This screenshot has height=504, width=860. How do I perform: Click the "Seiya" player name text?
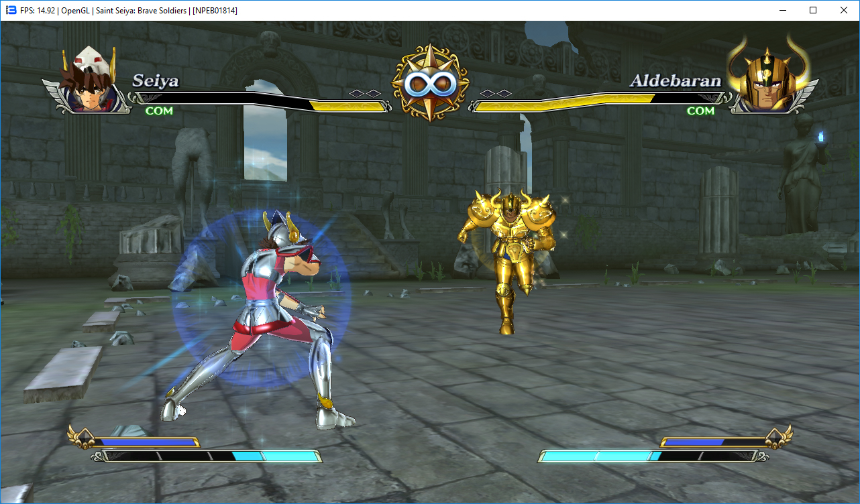(156, 81)
